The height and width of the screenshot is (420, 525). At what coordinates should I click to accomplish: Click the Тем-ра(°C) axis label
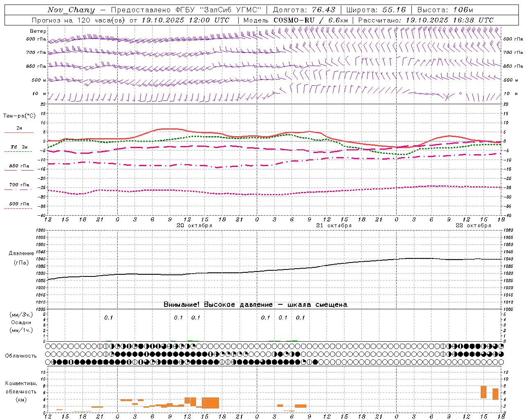pyautogui.click(x=19, y=116)
